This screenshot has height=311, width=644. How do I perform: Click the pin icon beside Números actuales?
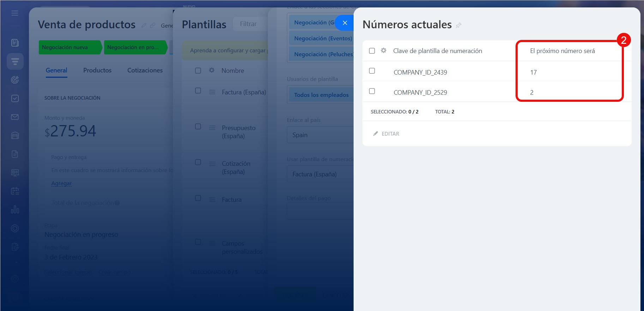(458, 25)
